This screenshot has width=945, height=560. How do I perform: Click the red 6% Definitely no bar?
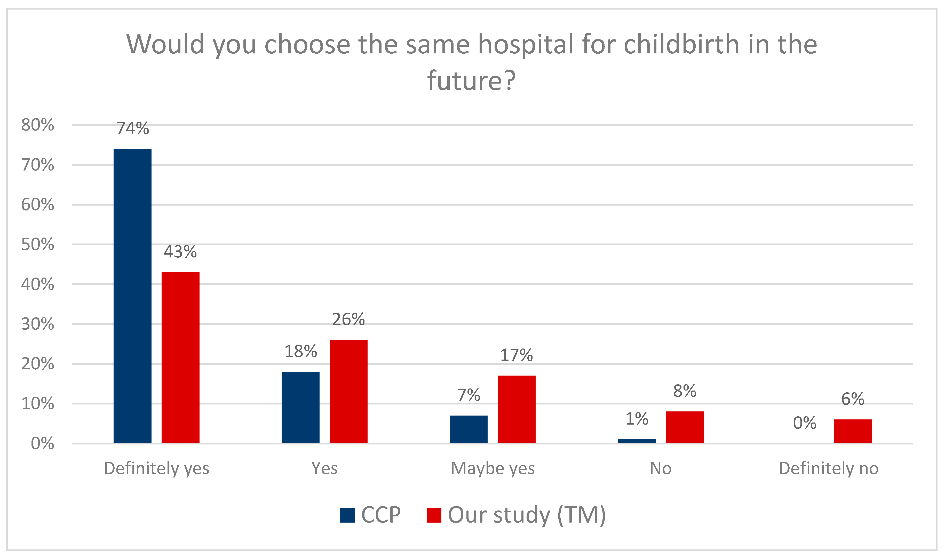coord(853,431)
